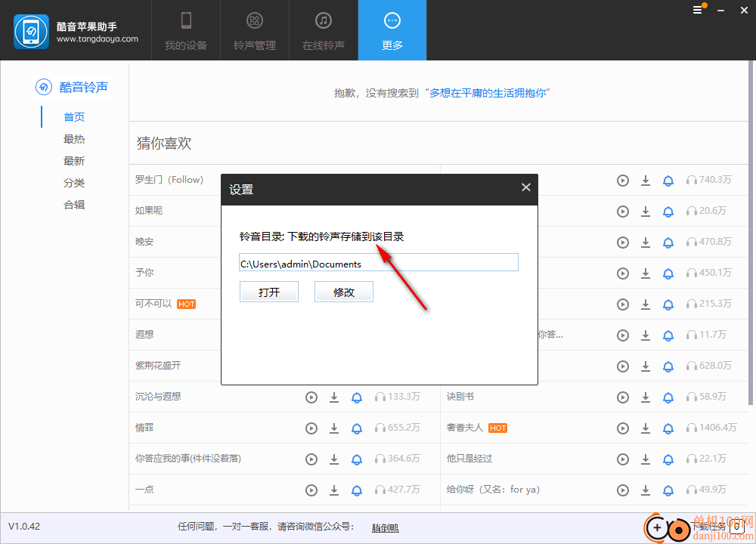Open the 躺倒鸭 WeChat account link

click(x=386, y=527)
